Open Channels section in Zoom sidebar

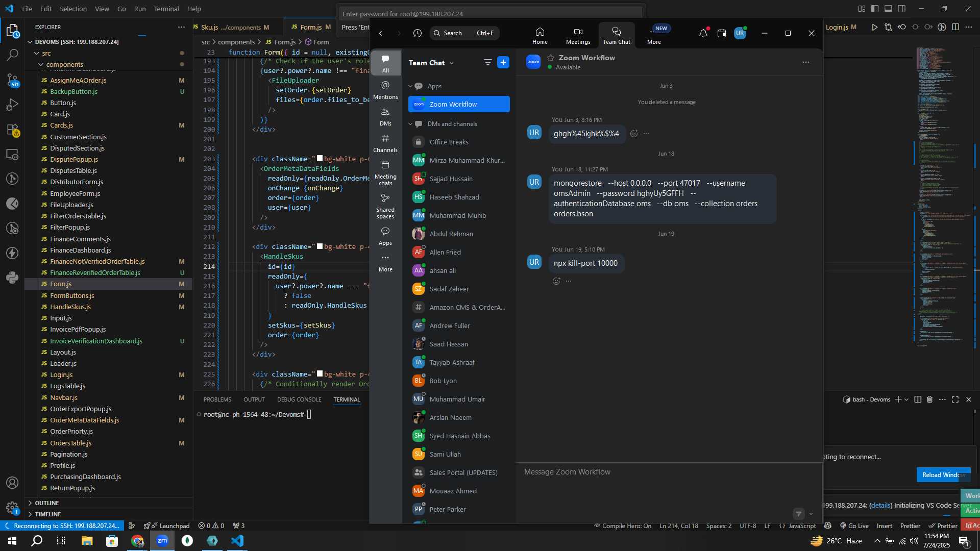(385, 143)
